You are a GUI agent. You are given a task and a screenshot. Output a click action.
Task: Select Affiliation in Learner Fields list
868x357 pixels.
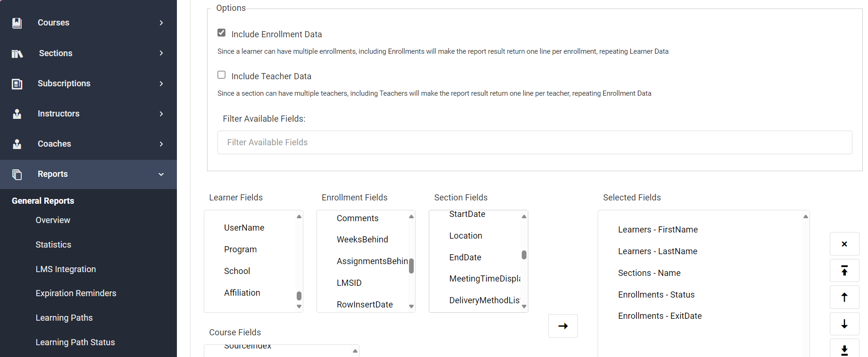(x=242, y=293)
